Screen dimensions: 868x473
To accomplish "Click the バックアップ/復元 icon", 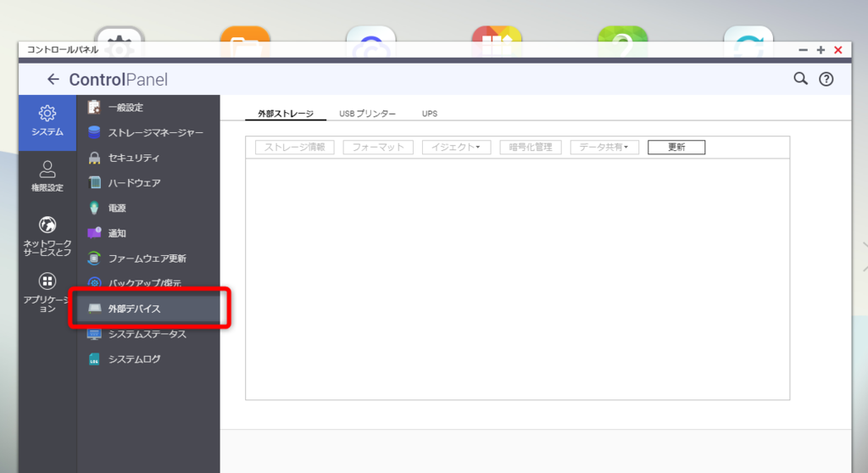I will (x=94, y=283).
